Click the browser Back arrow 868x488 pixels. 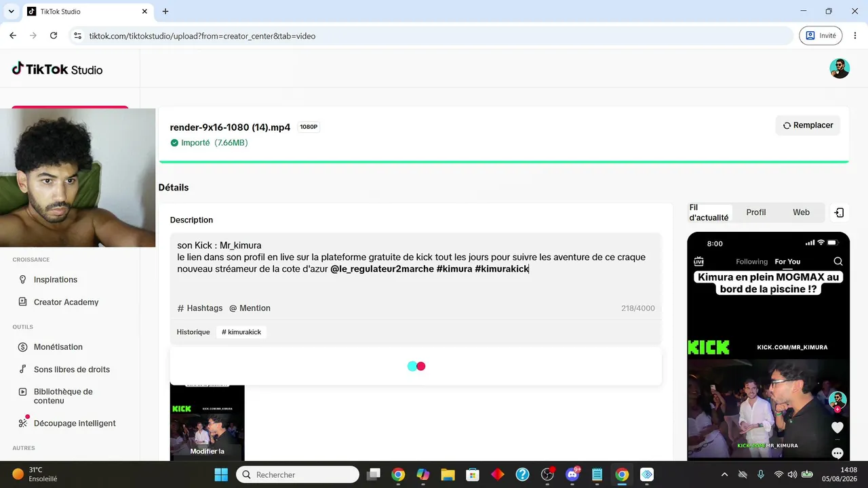point(13,35)
